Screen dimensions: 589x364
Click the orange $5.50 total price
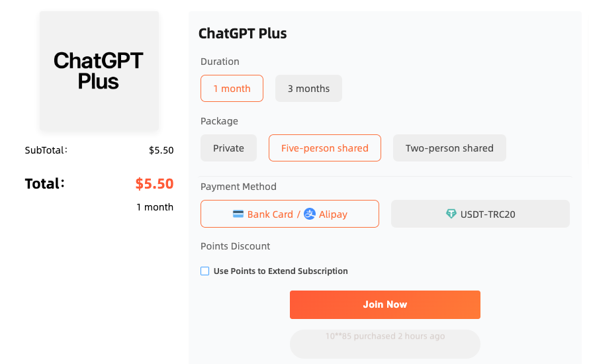(154, 184)
